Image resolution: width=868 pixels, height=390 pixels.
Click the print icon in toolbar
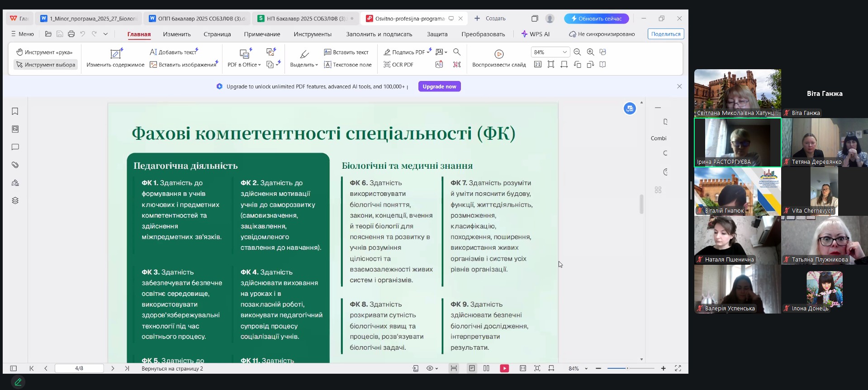pos(71,34)
